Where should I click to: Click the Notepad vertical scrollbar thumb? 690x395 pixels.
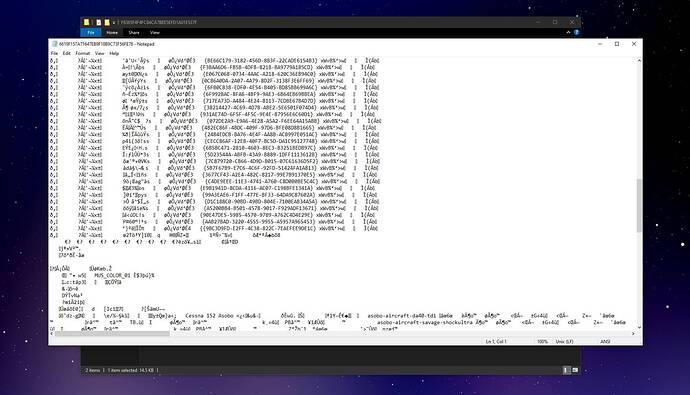(x=639, y=205)
